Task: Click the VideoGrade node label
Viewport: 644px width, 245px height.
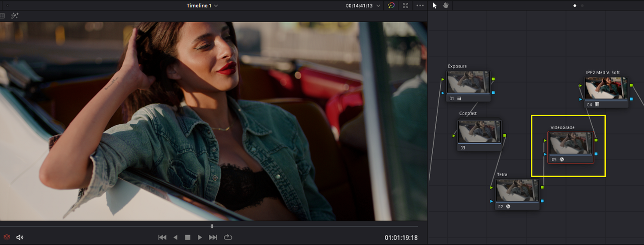Action: (x=562, y=127)
